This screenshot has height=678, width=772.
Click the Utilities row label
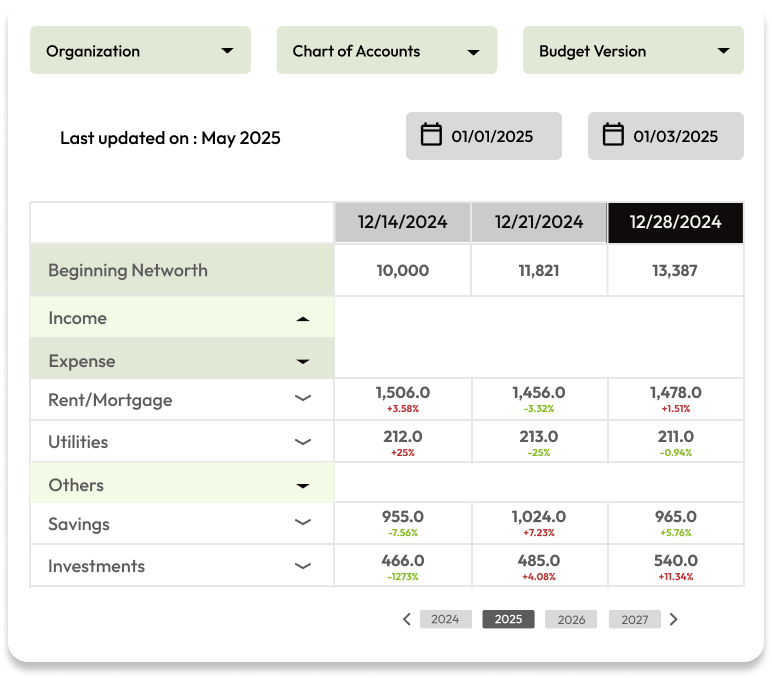(78, 442)
